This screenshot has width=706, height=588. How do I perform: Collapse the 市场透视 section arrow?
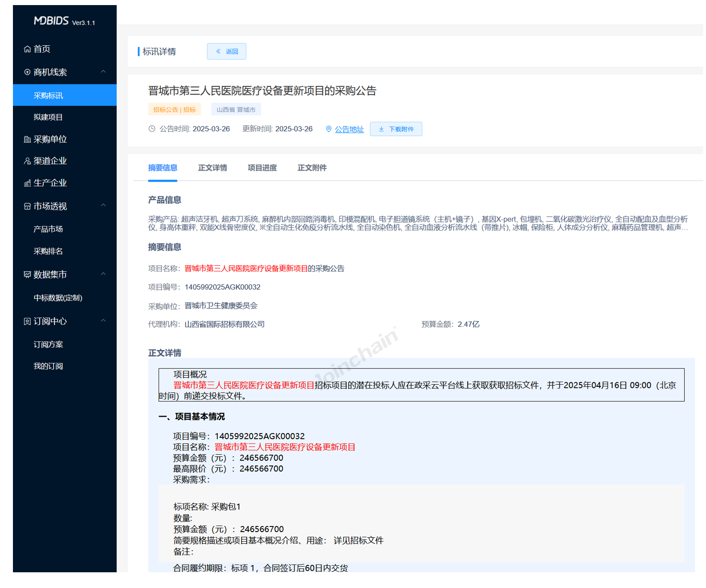click(103, 205)
